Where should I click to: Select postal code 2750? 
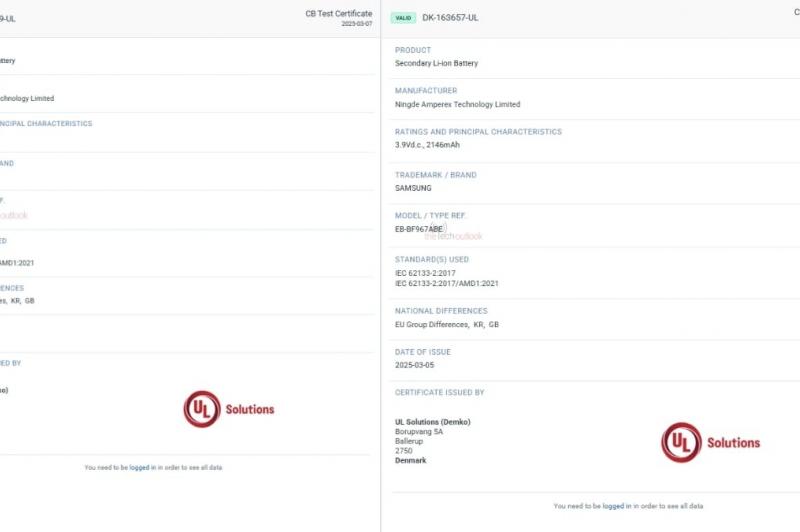403,451
